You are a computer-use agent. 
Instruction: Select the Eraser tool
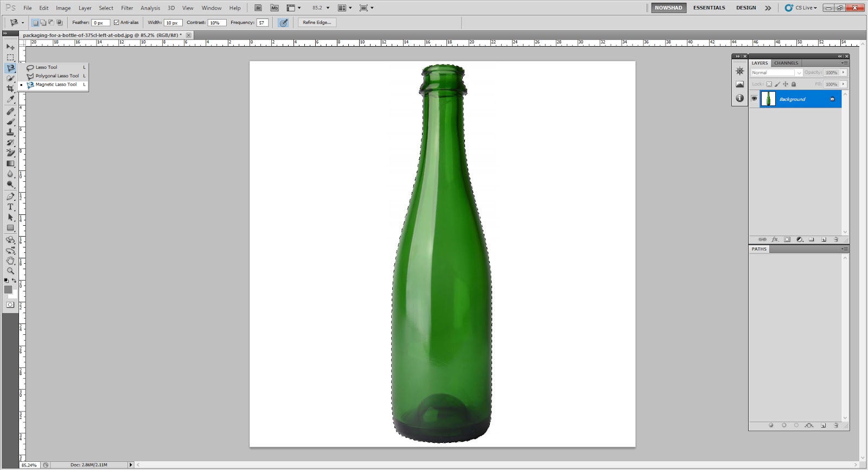pyautogui.click(x=10, y=153)
